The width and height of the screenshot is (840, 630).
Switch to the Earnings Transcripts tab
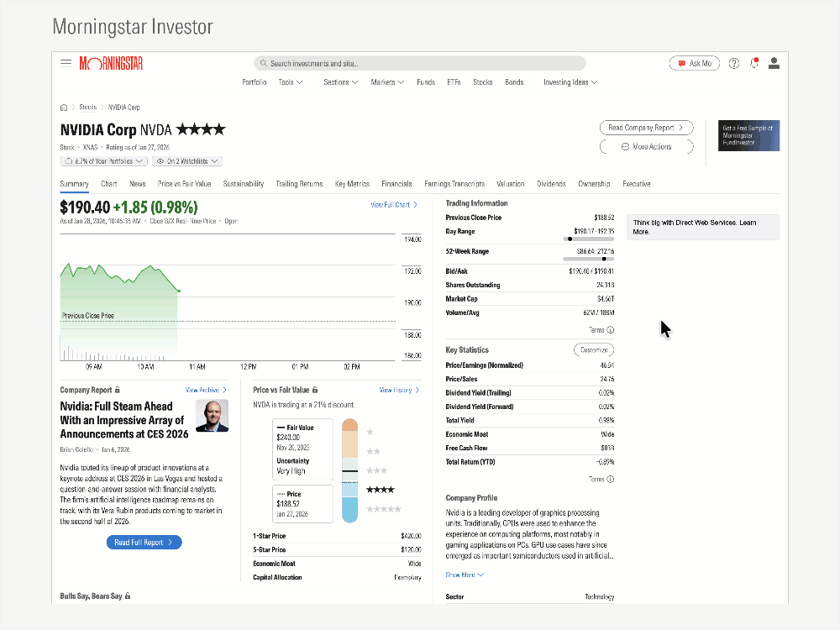coord(454,184)
